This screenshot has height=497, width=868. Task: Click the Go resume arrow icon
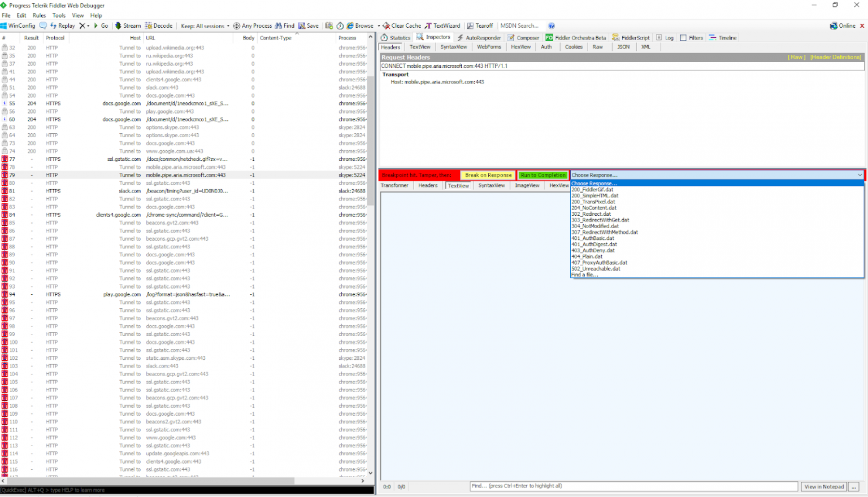coord(96,26)
